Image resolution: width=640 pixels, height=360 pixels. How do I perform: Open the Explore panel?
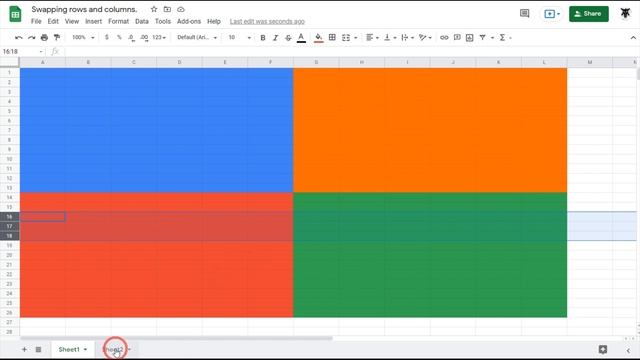603,349
